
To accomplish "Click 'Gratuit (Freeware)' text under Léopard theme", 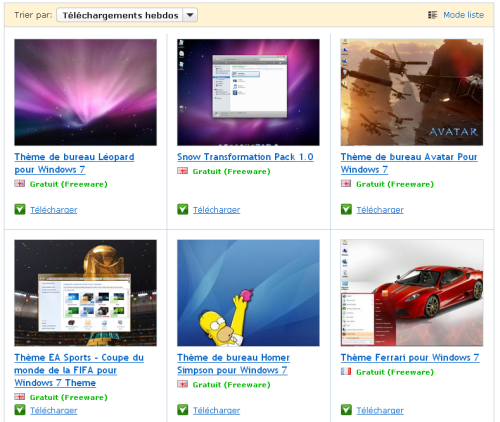I will coord(69,184).
